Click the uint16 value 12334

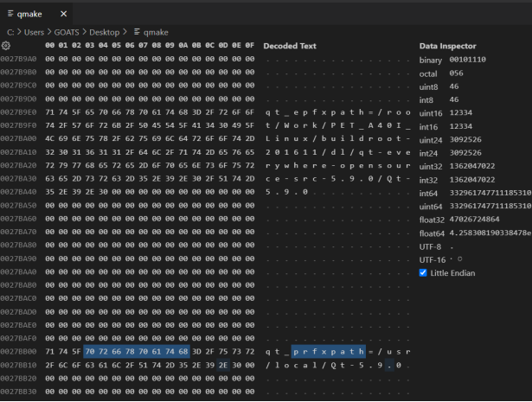461,114
